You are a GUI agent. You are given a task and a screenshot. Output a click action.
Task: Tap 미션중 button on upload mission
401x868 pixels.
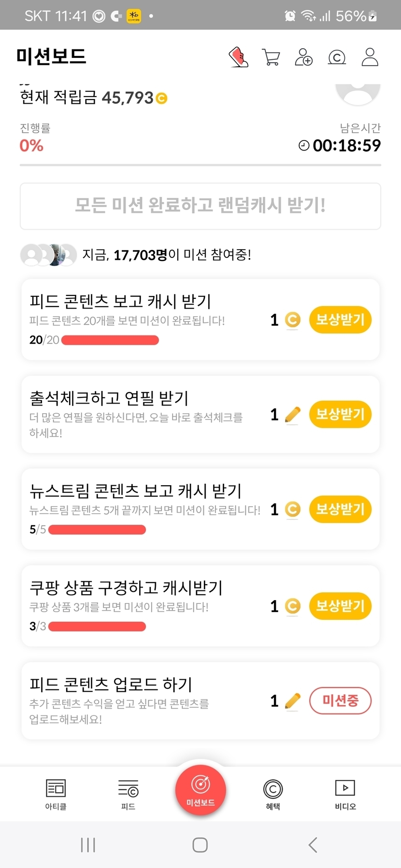(340, 700)
